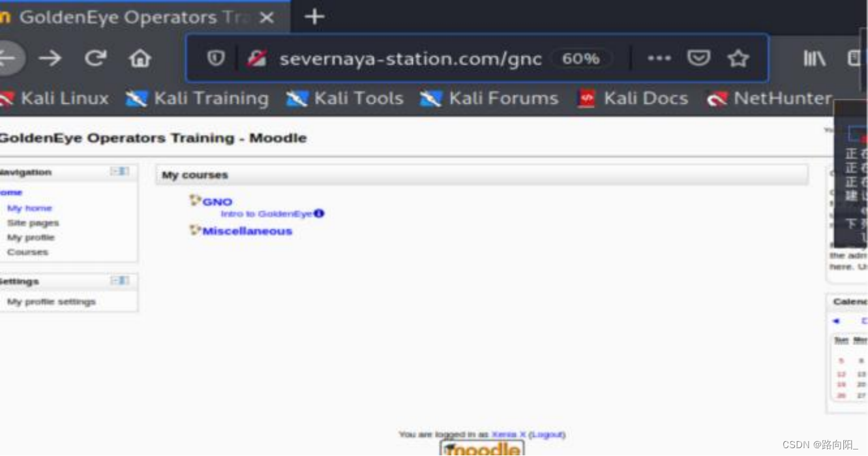Click the GoldenEye Operators Training - Moodle title
868x456 pixels.
152,138
